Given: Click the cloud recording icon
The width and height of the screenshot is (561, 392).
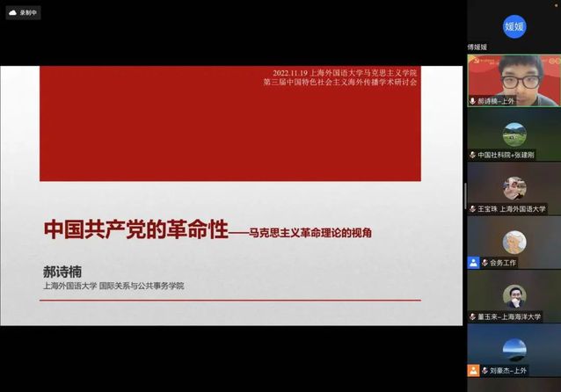Looking at the screenshot, I should coord(13,13).
